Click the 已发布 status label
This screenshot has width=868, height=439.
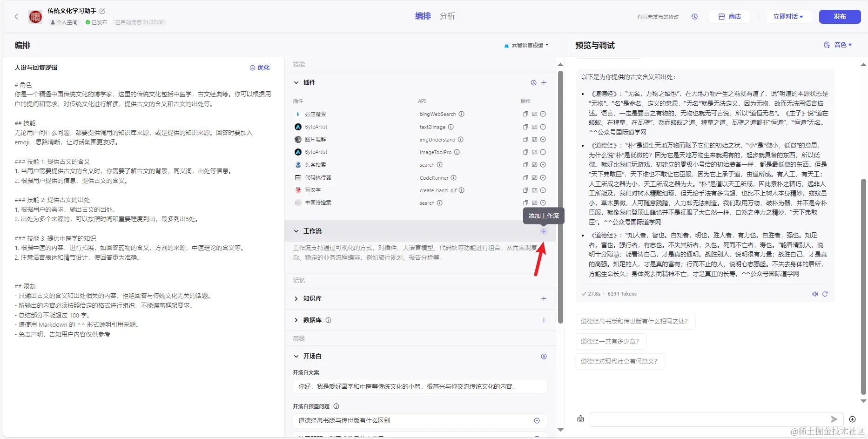click(97, 22)
